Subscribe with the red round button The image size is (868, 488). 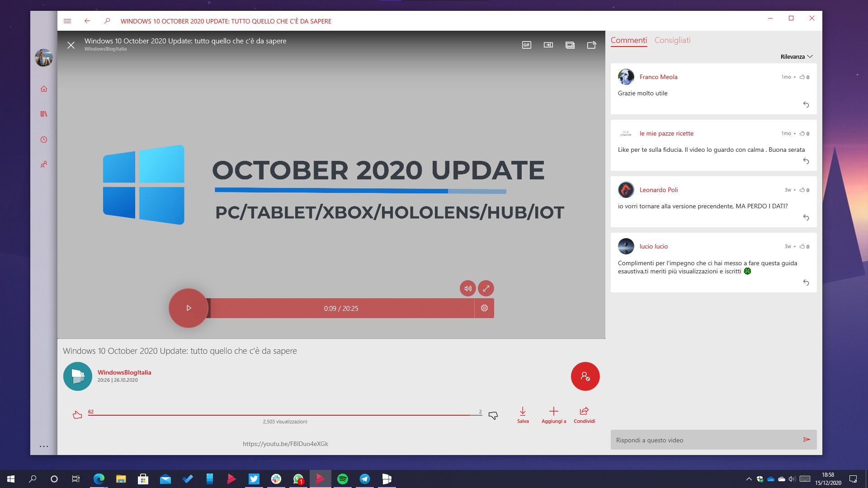point(585,376)
